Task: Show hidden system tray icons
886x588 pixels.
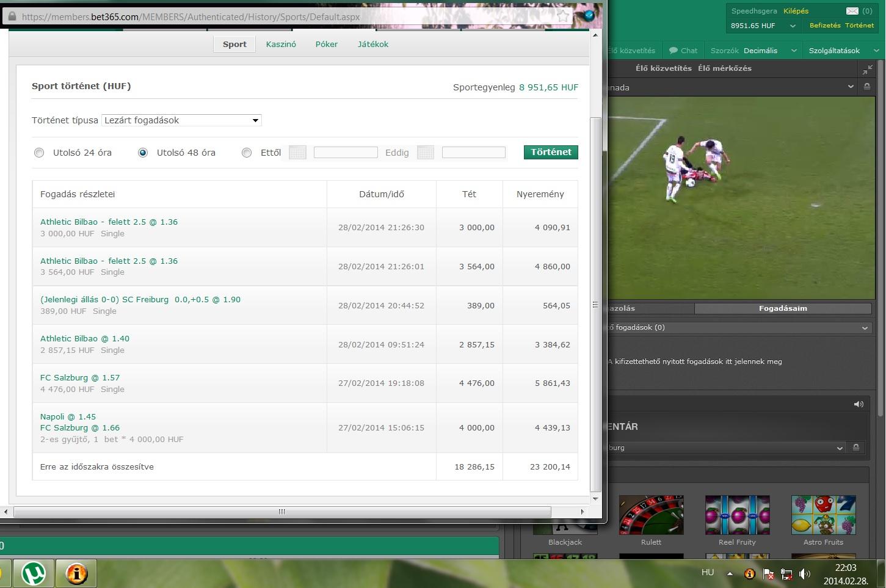Action: coord(730,573)
